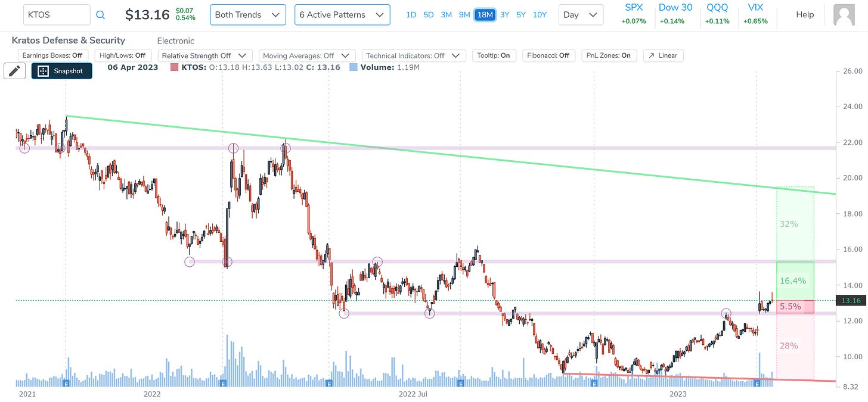
Task: Click the 2023 axis label
Action: point(678,394)
